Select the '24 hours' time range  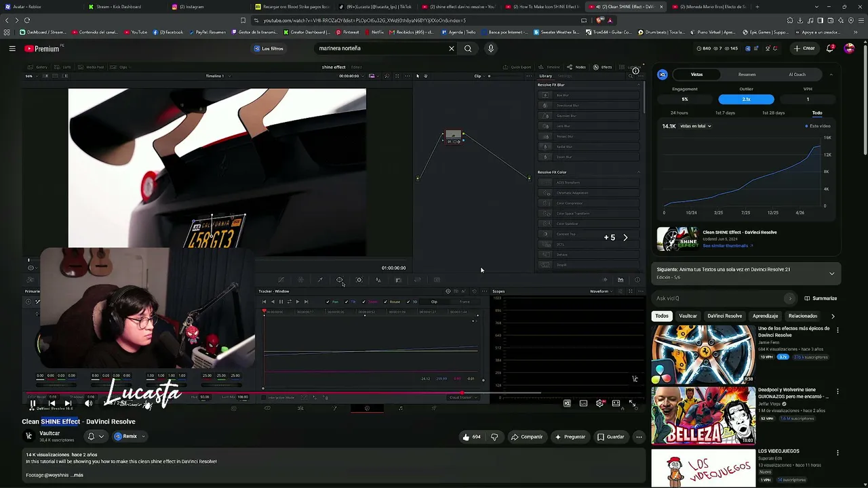tap(679, 113)
